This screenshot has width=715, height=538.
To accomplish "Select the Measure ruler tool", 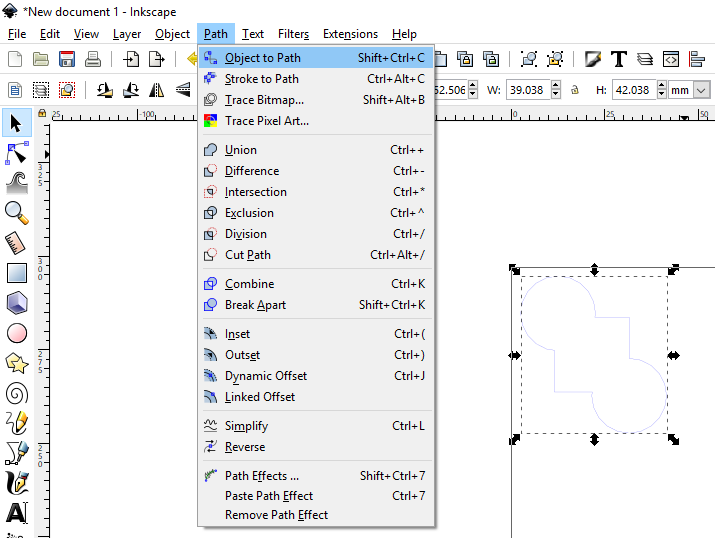I will 16,243.
